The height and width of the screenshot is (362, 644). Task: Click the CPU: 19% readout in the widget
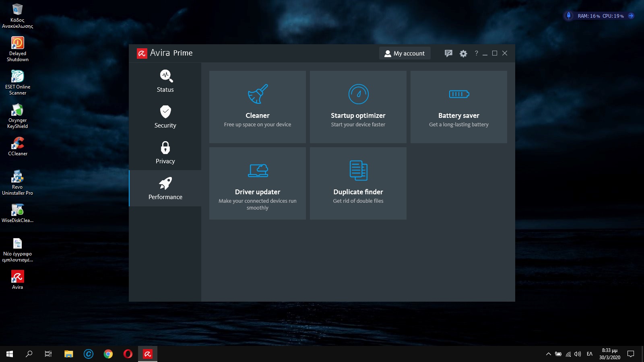[613, 16]
